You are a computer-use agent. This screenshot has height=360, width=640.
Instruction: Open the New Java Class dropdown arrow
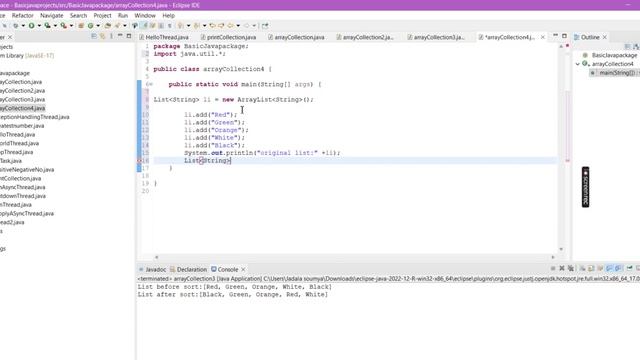click(x=98, y=26)
